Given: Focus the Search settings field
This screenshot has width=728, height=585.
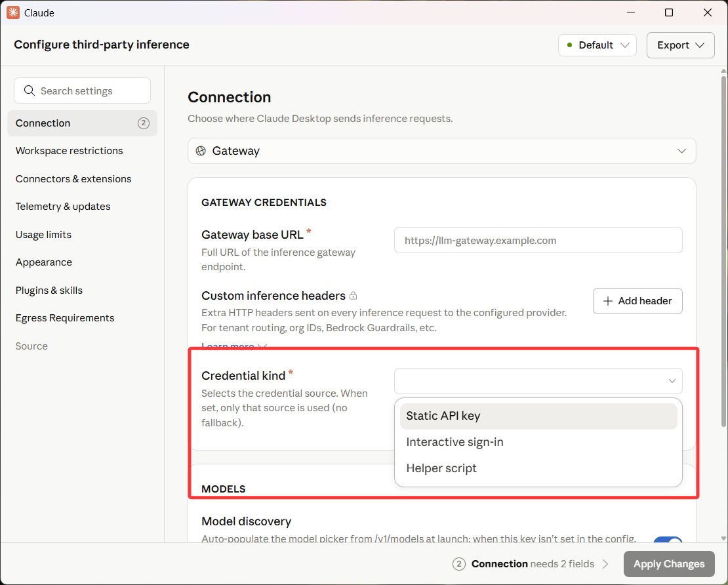Looking at the screenshot, I should click(82, 91).
